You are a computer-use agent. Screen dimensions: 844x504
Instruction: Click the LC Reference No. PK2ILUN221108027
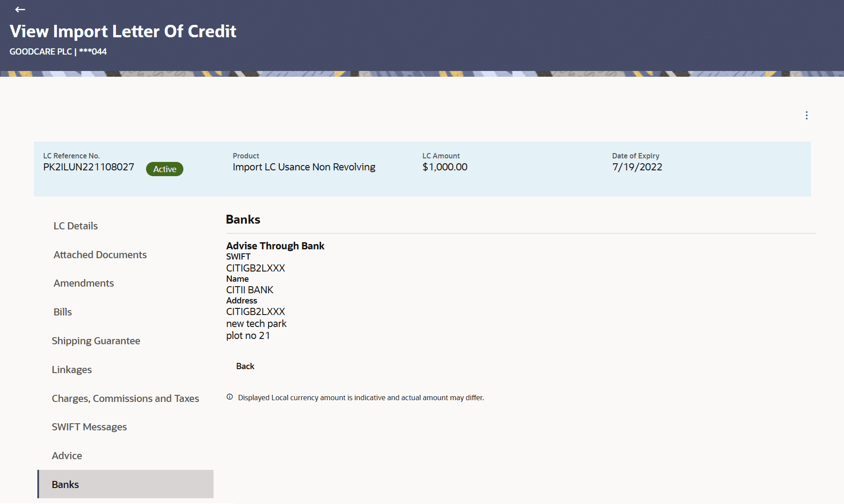pyautogui.click(x=88, y=167)
